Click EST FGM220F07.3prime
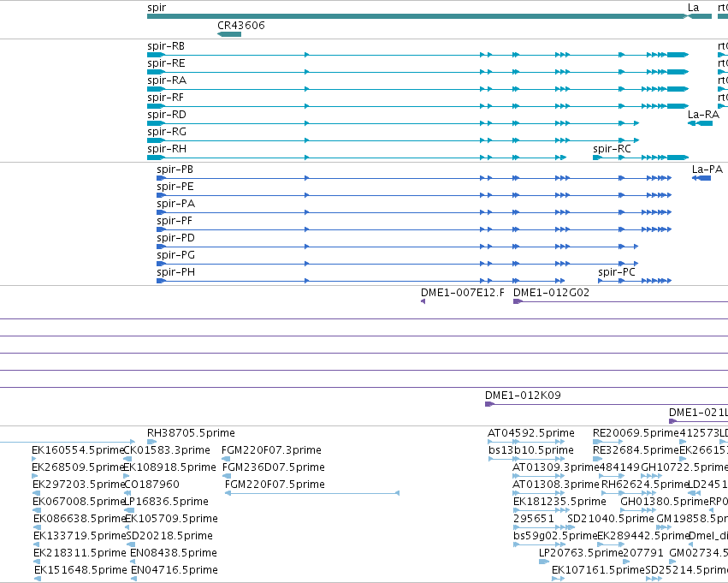Viewport: 728px width, 583px height. [x=226, y=459]
